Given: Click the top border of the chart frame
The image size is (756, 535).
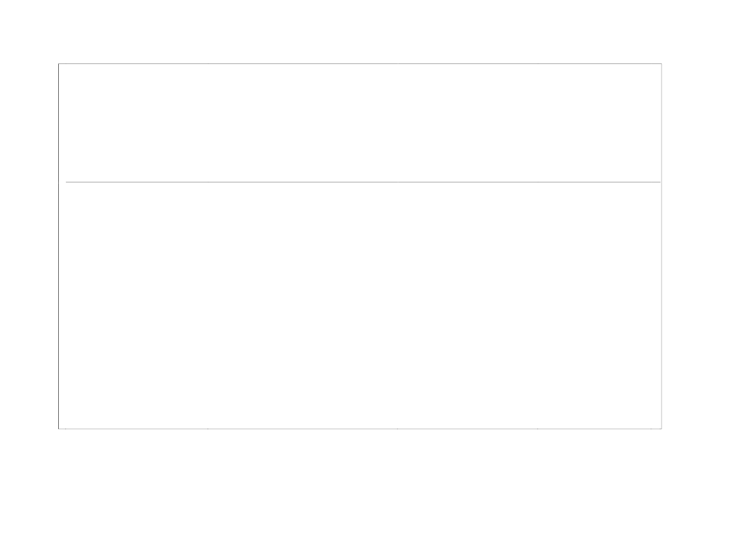Looking at the screenshot, I should tap(360, 63).
